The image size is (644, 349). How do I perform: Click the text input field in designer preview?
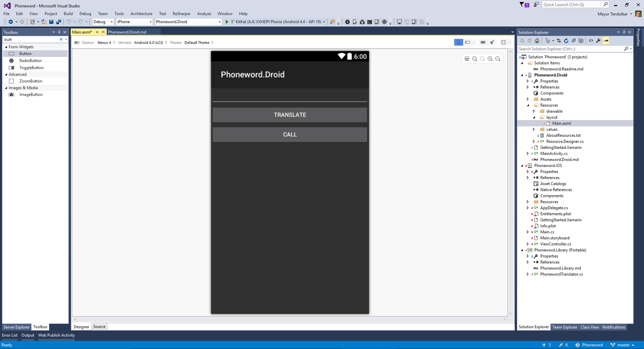pos(290,95)
